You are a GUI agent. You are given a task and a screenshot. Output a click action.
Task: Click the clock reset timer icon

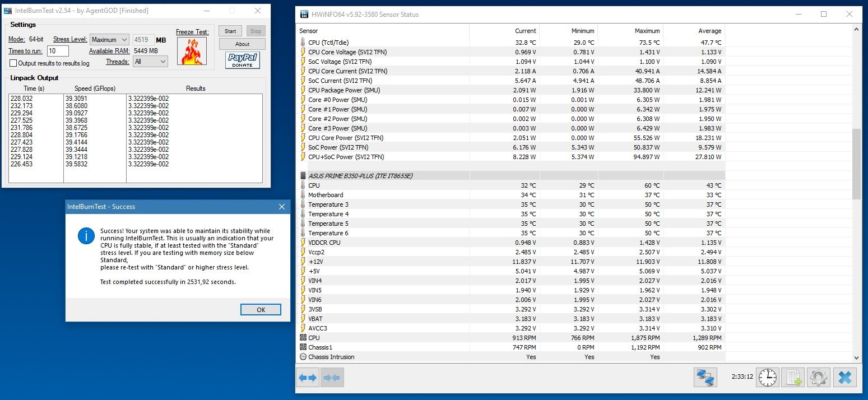pos(768,378)
